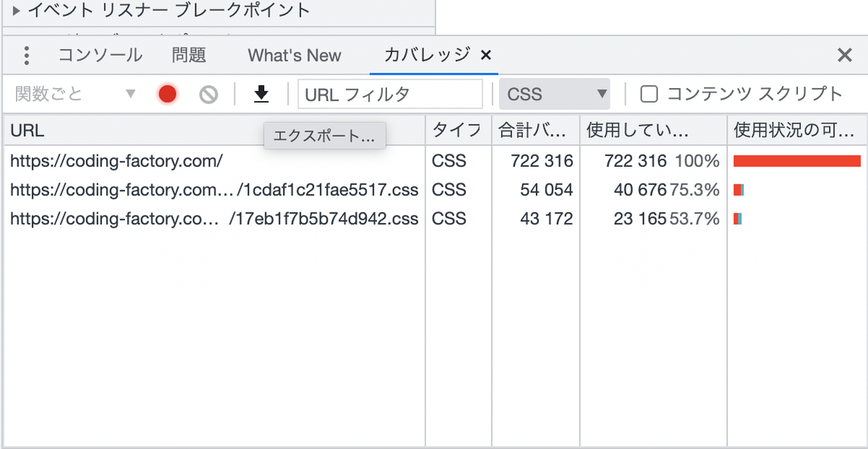
Task: Click the export coverage data icon
Action: point(260,94)
